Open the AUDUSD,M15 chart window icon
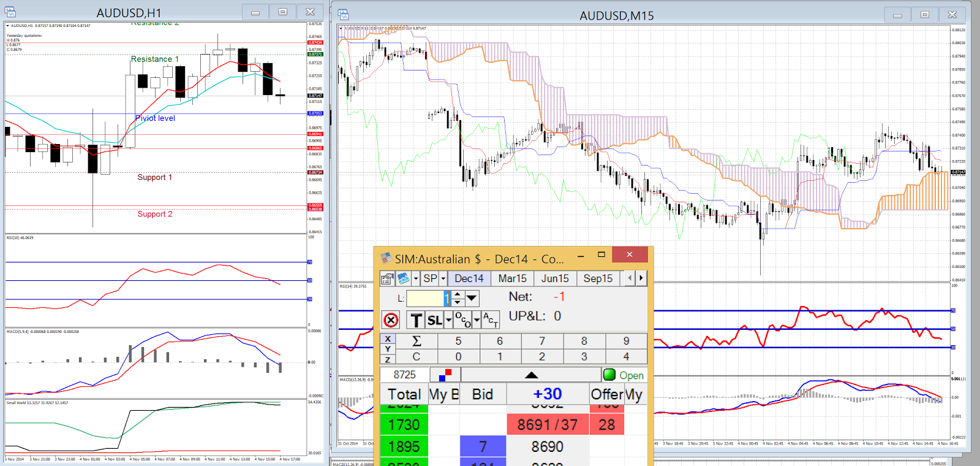980x466 pixels. (x=343, y=14)
